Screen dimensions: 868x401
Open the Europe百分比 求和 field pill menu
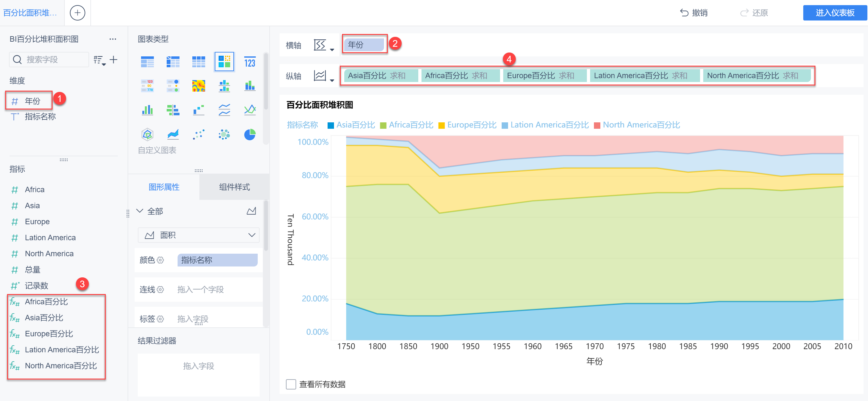544,75
